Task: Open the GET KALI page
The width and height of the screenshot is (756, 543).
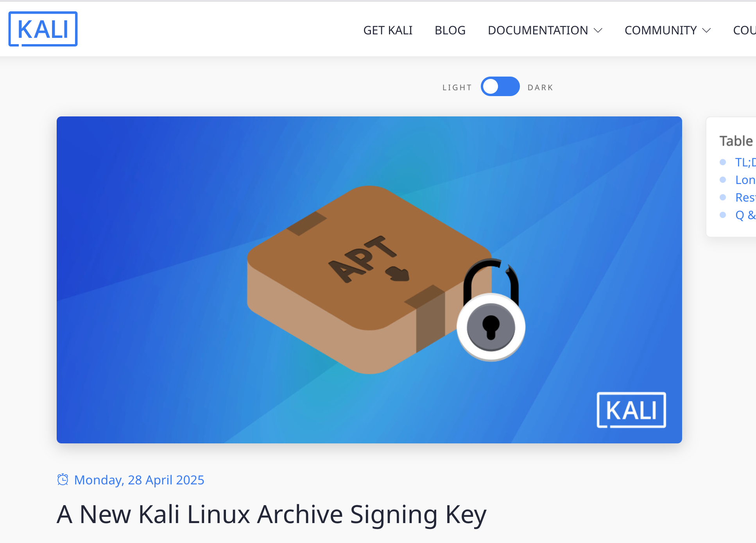Action: [388, 30]
